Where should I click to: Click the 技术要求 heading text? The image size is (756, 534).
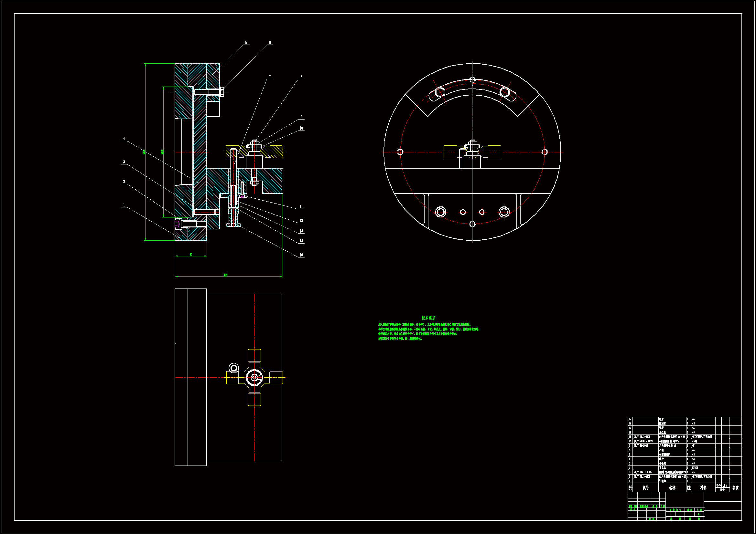click(x=428, y=318)
